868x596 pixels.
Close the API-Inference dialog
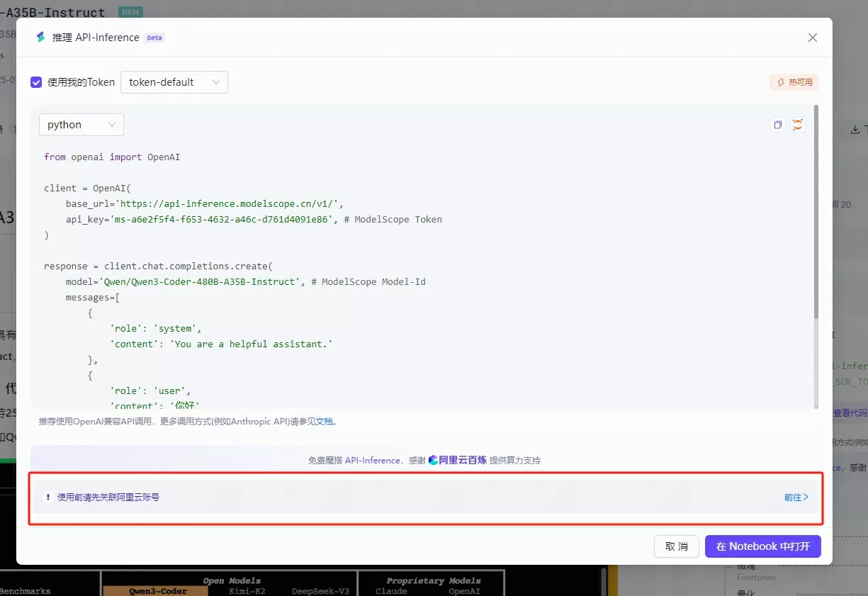pos(813,38)
